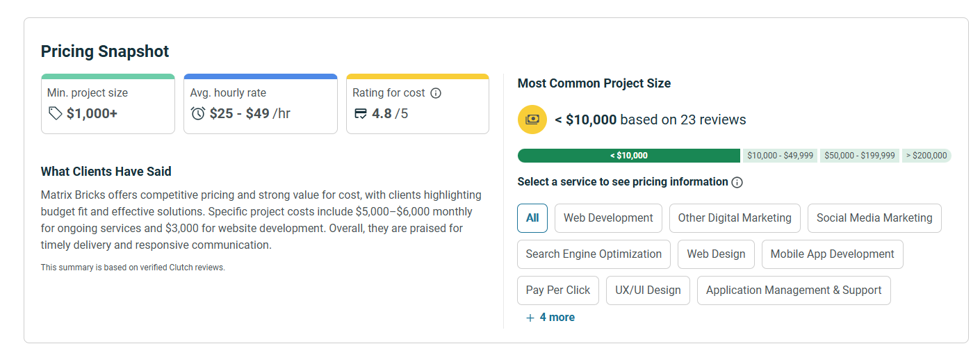980x353 pixels.
Task: Click the info icon beside Rating for cost
Action: tap(436, 93)
